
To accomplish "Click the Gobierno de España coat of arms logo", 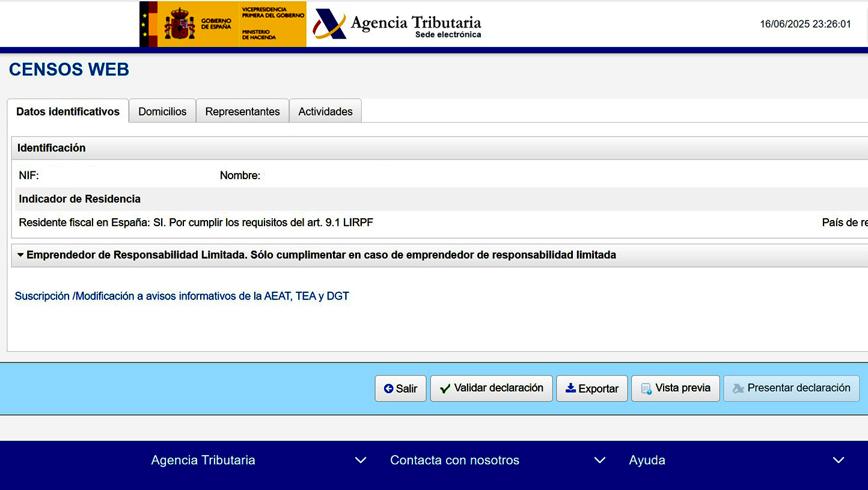I will [x=179, y=24].
